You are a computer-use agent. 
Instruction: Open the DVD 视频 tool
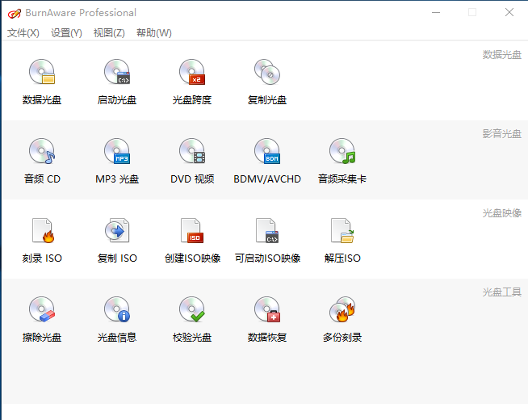pyautogui.click(x=192, y=161)
